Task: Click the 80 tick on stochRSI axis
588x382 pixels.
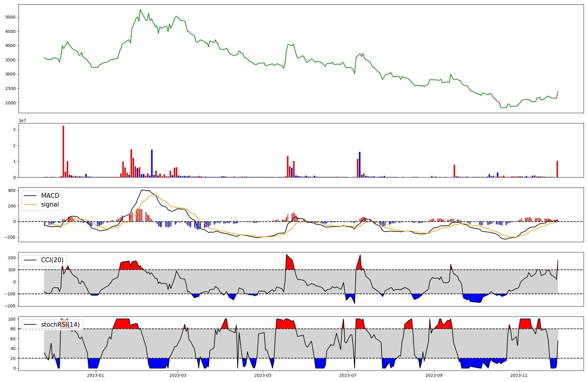Action: click(x=13, y=329)
